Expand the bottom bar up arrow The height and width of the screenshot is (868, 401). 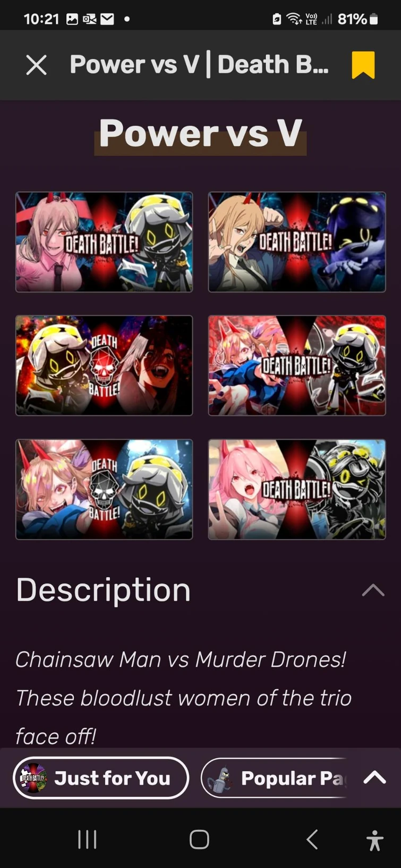click(375, 777)
